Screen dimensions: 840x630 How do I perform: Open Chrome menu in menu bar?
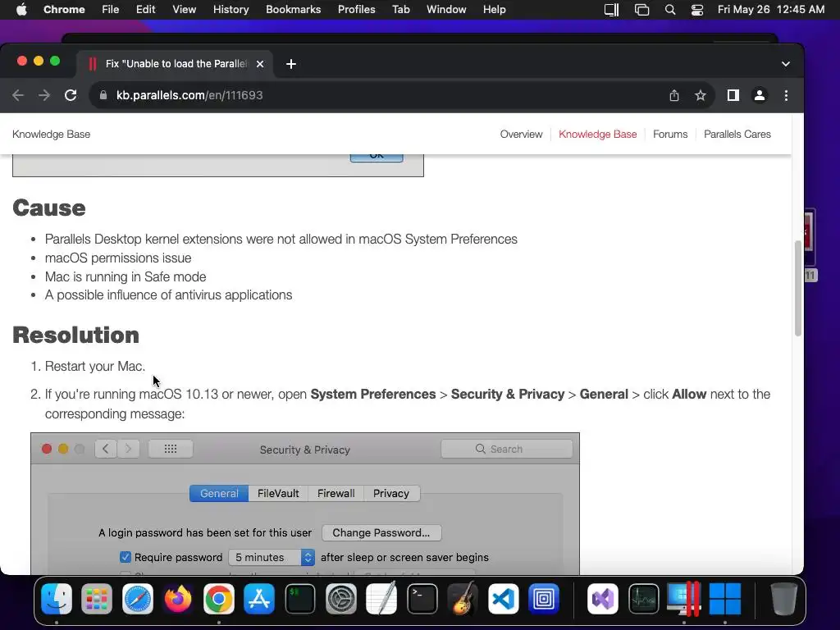64,10
